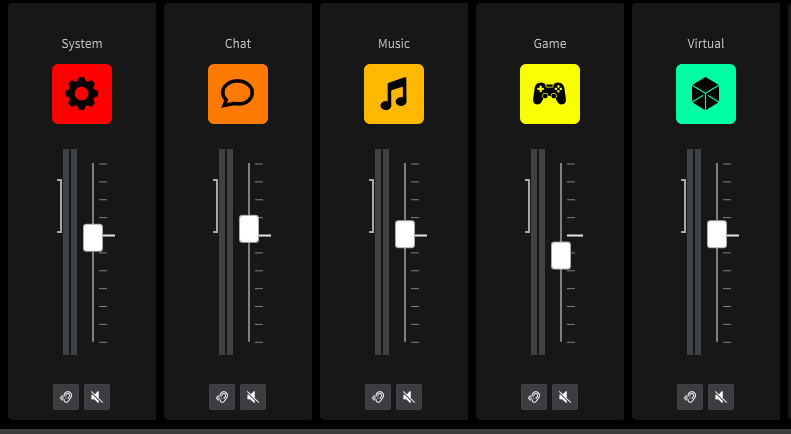Viewport: 791px width, 434px height.
Task: Toggle listen (ear) on Chat channel
Action: tap(222, 397)
